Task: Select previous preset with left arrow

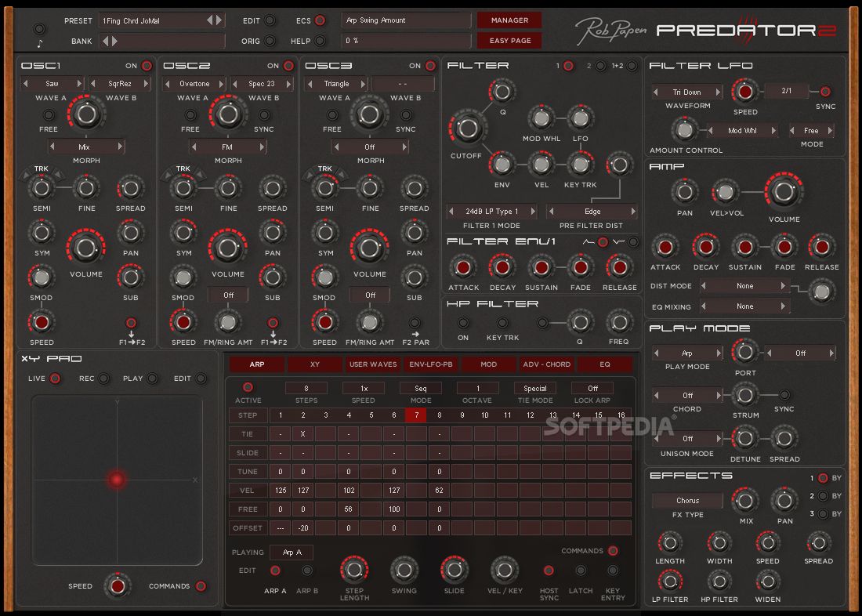Action: pyautogui.click(x=209, y=20)
